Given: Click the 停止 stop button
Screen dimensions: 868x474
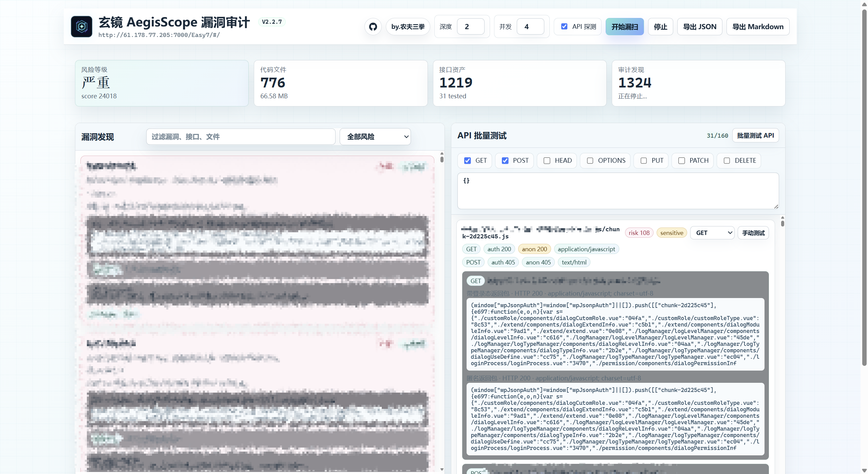Looking at the screenshot, I should click(x=660, y=27).
